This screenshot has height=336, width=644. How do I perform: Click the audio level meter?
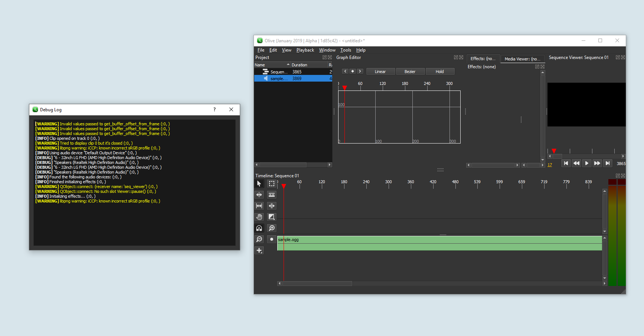(617, 233)
